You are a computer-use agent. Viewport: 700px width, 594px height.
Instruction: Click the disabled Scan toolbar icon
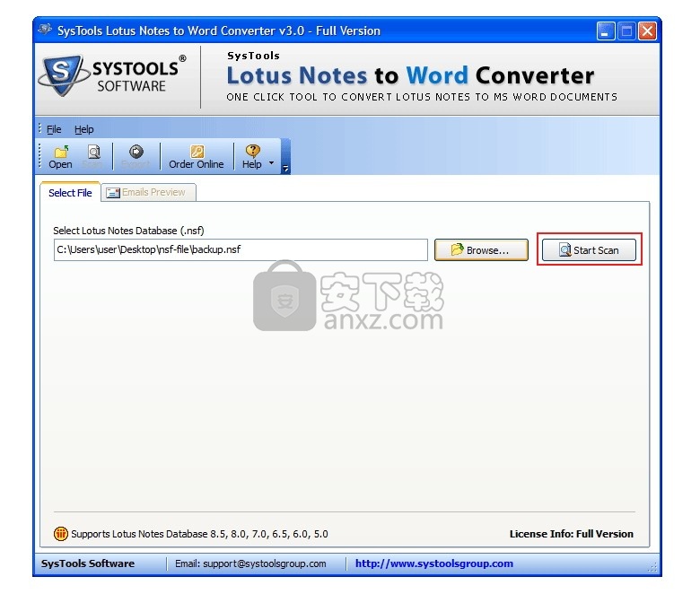pos(92,157)
